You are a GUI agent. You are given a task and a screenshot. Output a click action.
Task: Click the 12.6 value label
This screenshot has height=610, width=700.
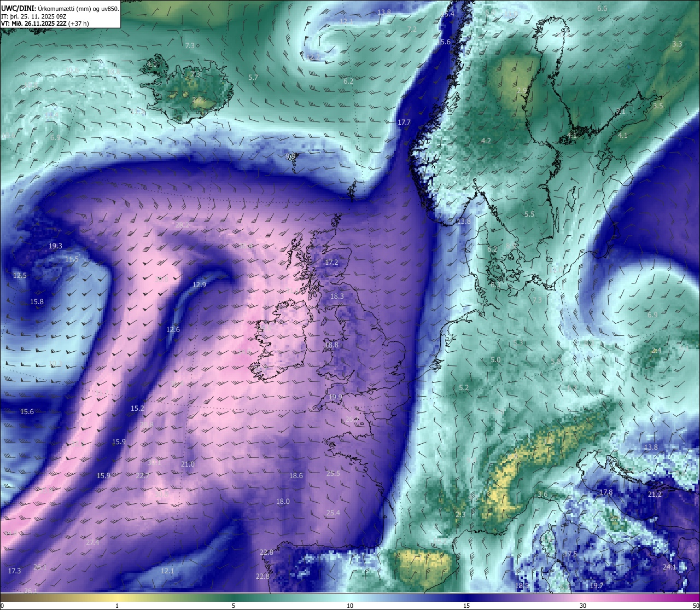coord(173,329)
